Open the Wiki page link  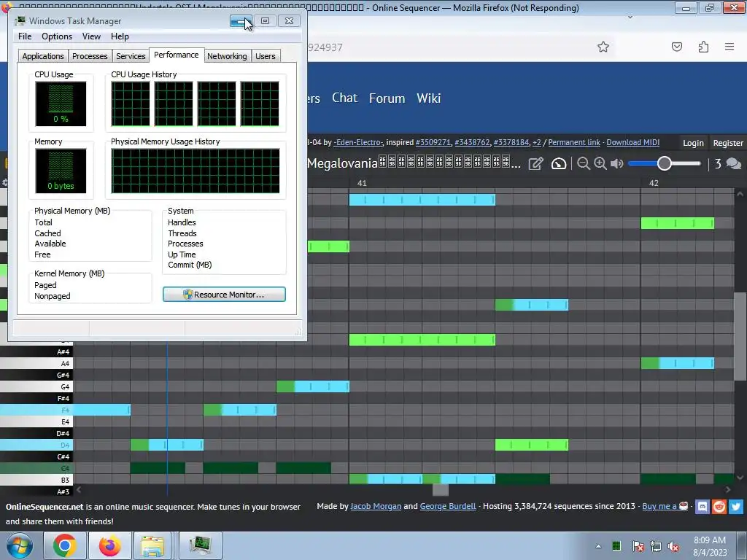click(x=429, y=98)
